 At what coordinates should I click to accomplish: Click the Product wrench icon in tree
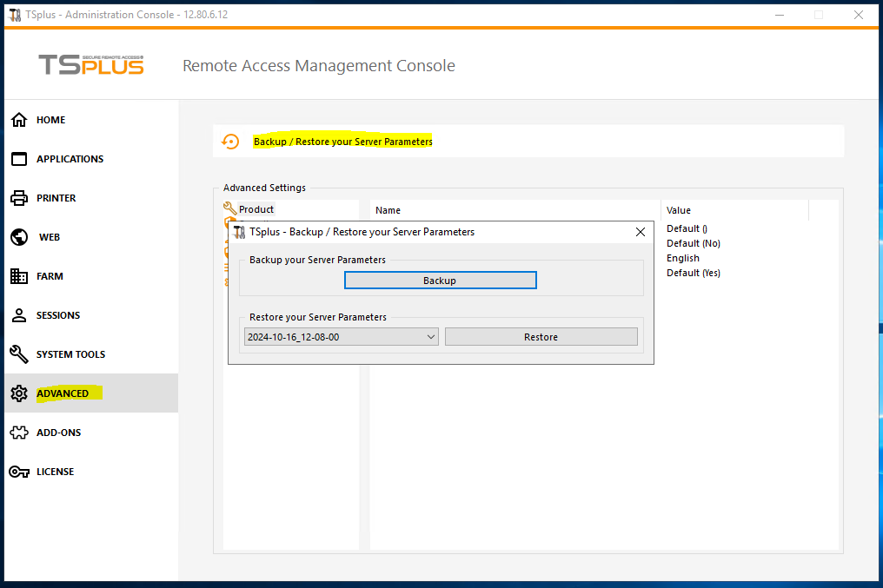tap(229, 208)
